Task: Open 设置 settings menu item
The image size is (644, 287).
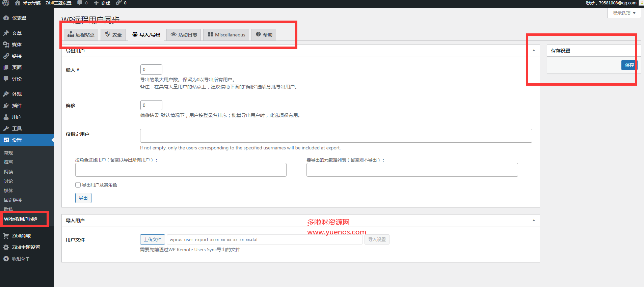Action: point(27,140)
